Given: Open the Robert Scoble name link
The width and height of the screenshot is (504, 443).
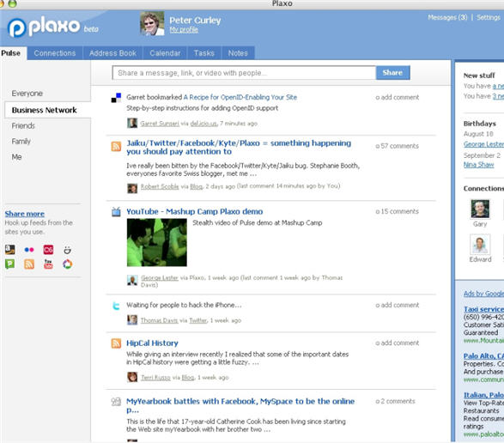Looking at the screenshot, I should [160, 186].
